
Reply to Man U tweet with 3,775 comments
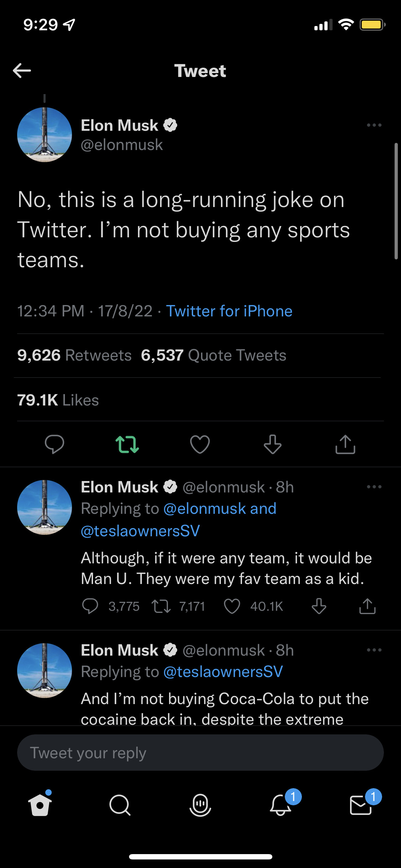pyautogui.click(x=90, y=606)
